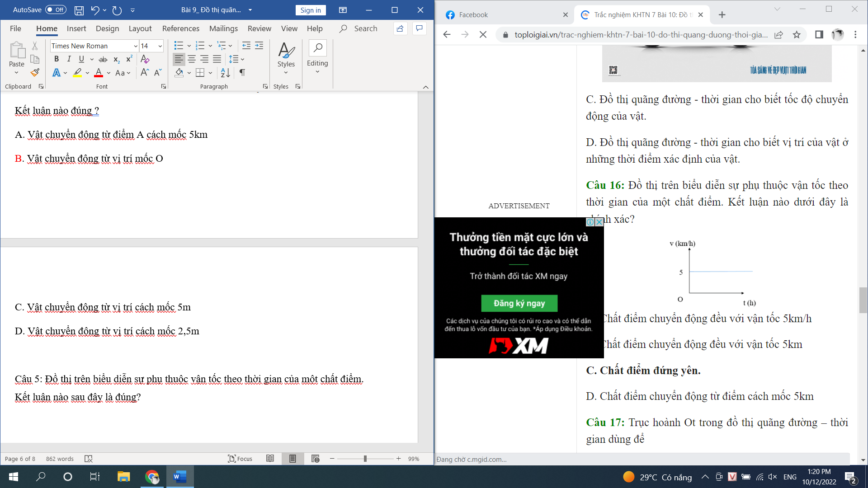Click the Save icon in Word title bar
The image size is (868, 488).
(79, 10)
